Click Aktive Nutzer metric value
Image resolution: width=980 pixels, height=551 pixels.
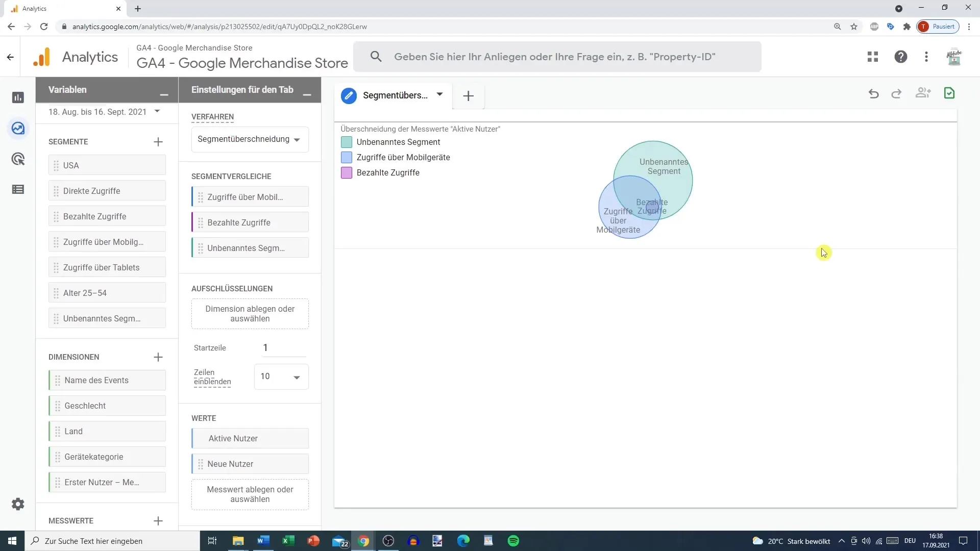pos(251,438)
